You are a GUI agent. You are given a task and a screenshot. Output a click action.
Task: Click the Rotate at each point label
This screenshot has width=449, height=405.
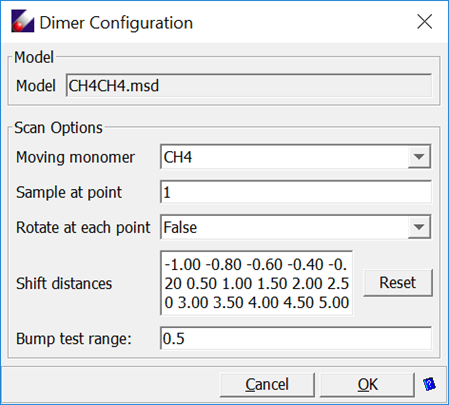(x=83, y=228)
